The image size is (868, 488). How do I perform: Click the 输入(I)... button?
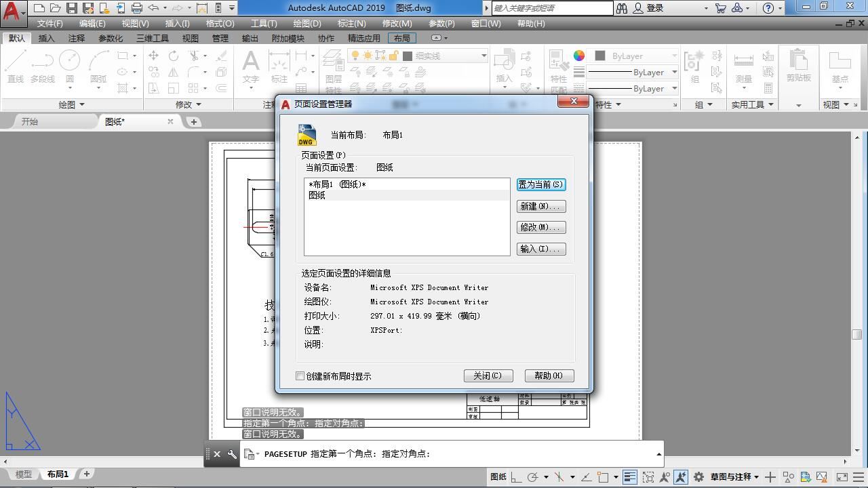click(541, 249)
